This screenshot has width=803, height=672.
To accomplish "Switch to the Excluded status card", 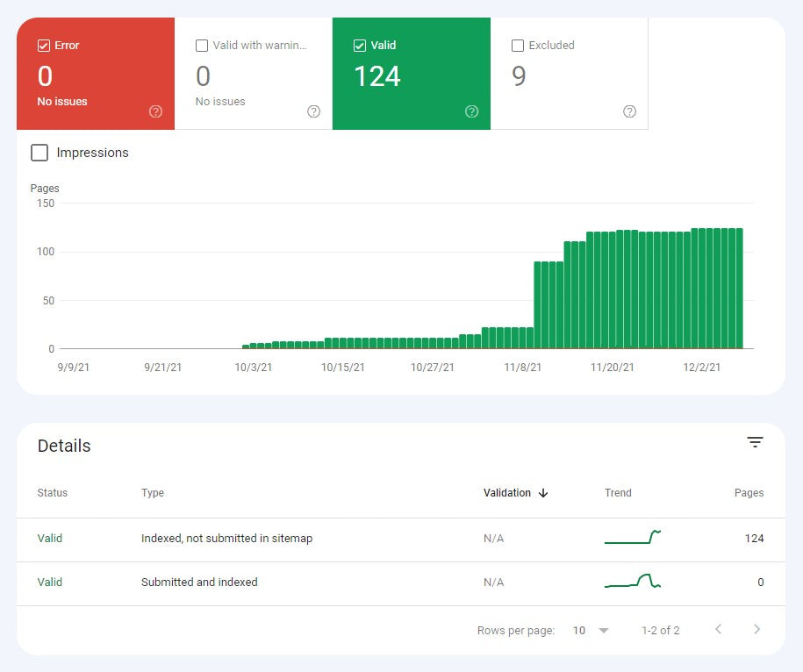I will tap(569, 73).
